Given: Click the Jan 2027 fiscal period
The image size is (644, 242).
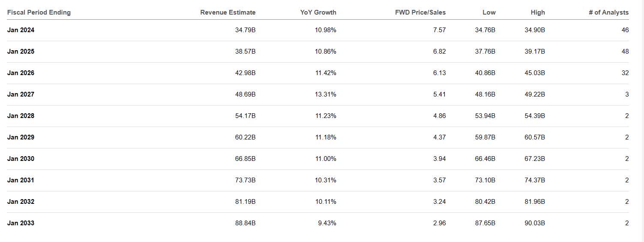Looking at the screenshot, I should [21, 94].
